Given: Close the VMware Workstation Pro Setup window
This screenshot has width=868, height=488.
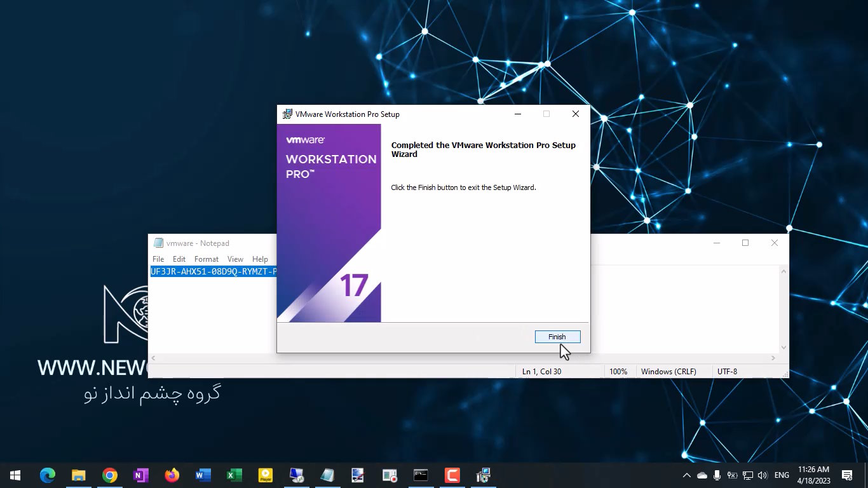Looking at the screenshot, I should pyautogui.click(x=575, y=114).
